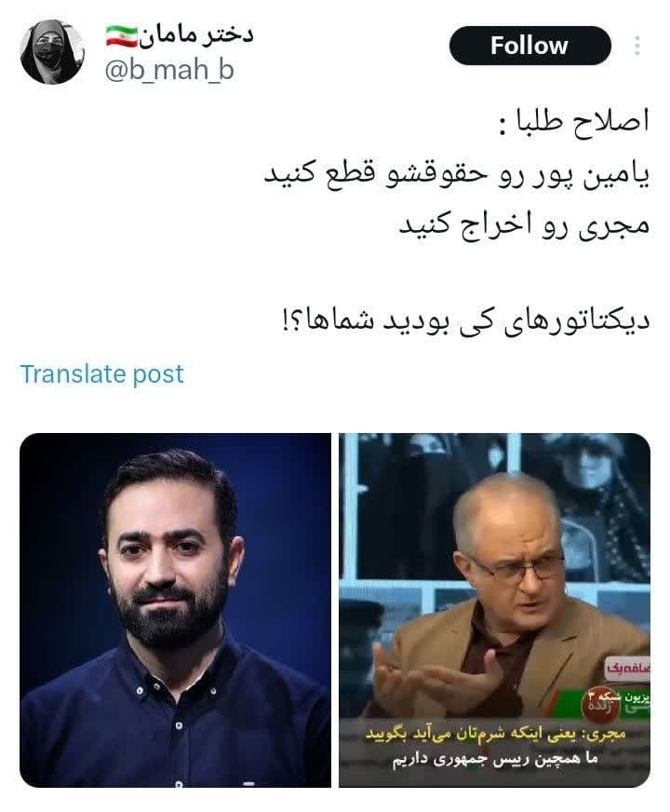Click the Translate post link
670x812 pixels.
101,374
